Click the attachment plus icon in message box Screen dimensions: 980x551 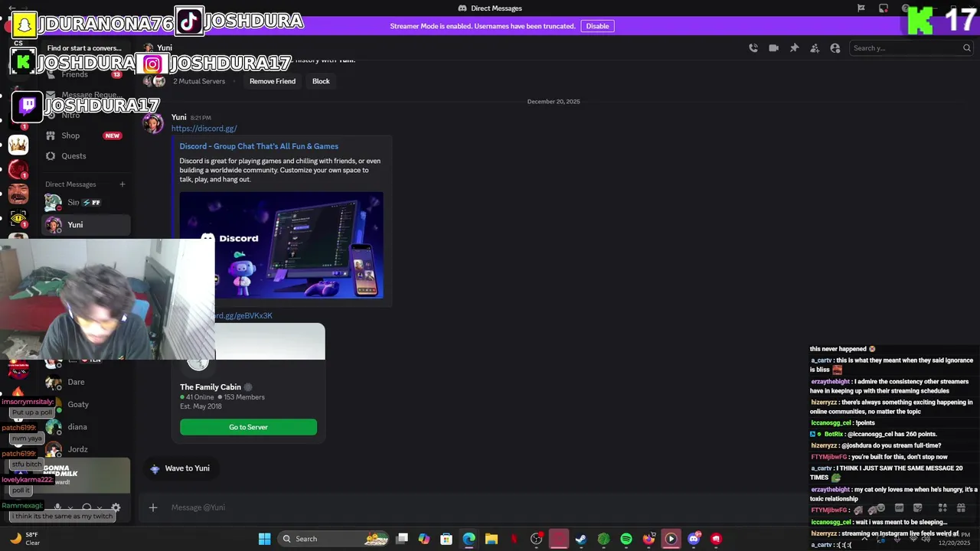click(153, 507)
